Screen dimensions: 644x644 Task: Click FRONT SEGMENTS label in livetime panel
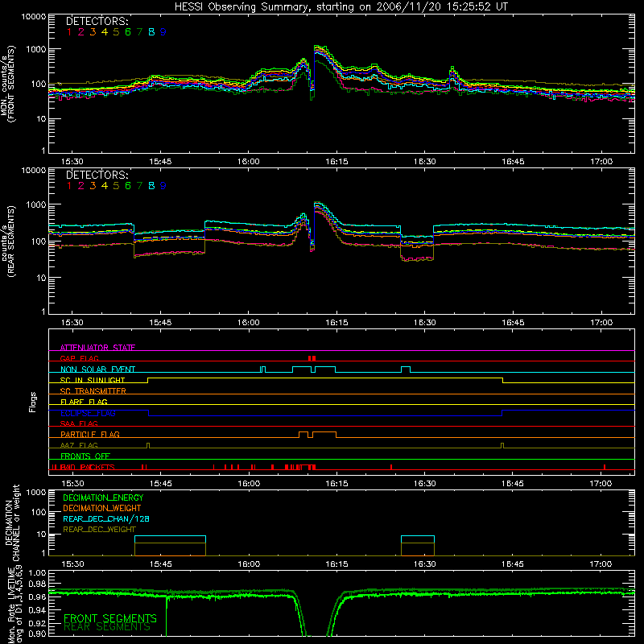(110, 618)
